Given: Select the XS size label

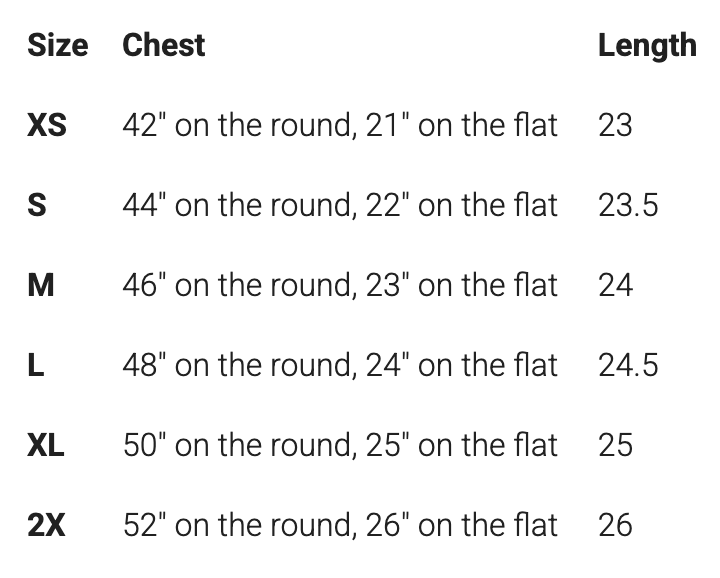Looking at the screenshot, I should coord(47,125).
